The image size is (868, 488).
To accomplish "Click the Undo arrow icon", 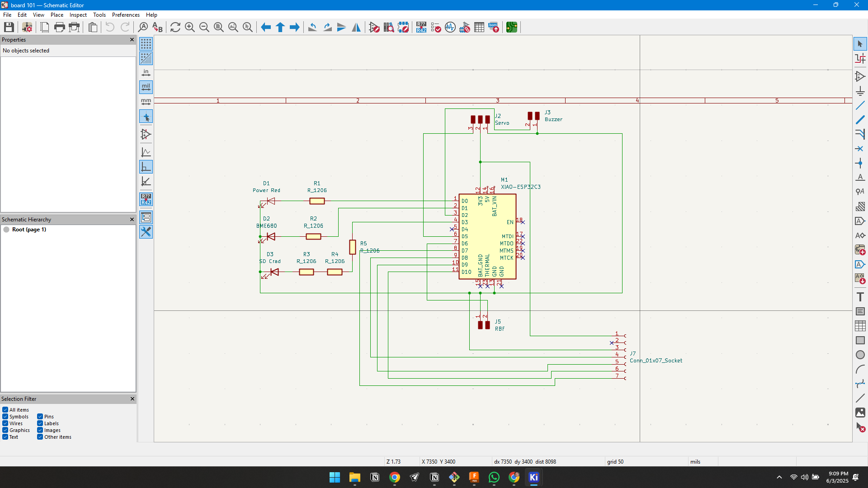I will pyautogui.click(x=110, y=28).
